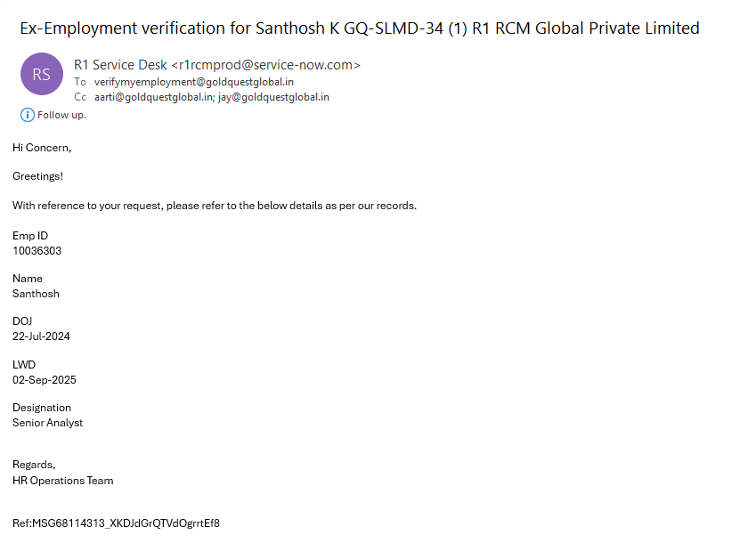Click the DOJ date 22-Jul-2024

pos(41,336)
